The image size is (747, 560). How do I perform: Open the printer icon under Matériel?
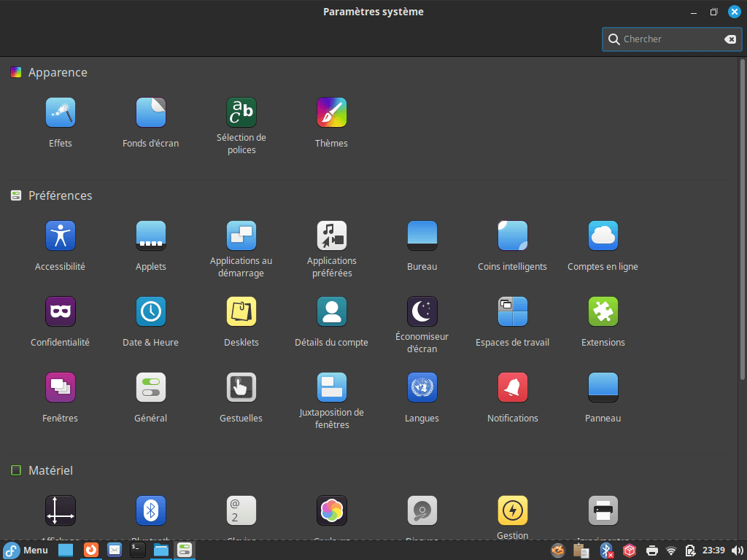(603, 510)
